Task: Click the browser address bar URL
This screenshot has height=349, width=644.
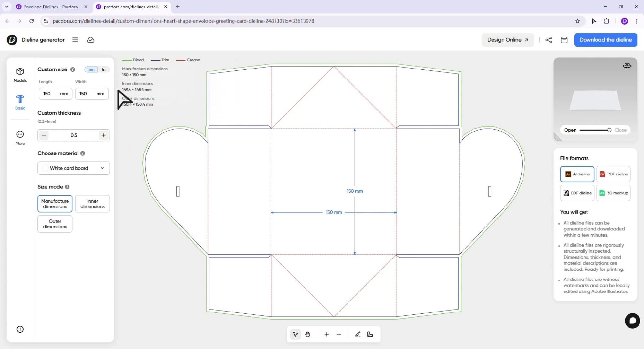Action: [183, 21]
